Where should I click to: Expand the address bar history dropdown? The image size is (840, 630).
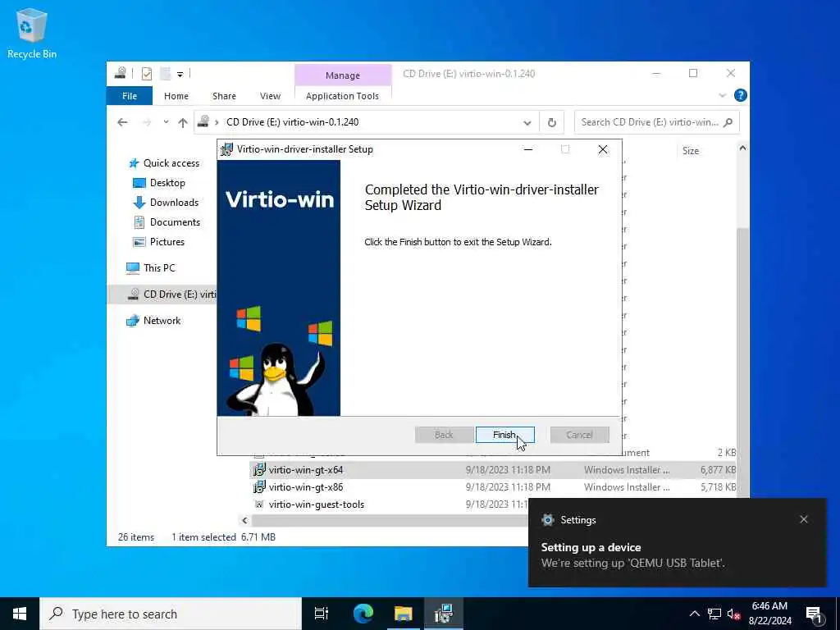pos(527,123)
